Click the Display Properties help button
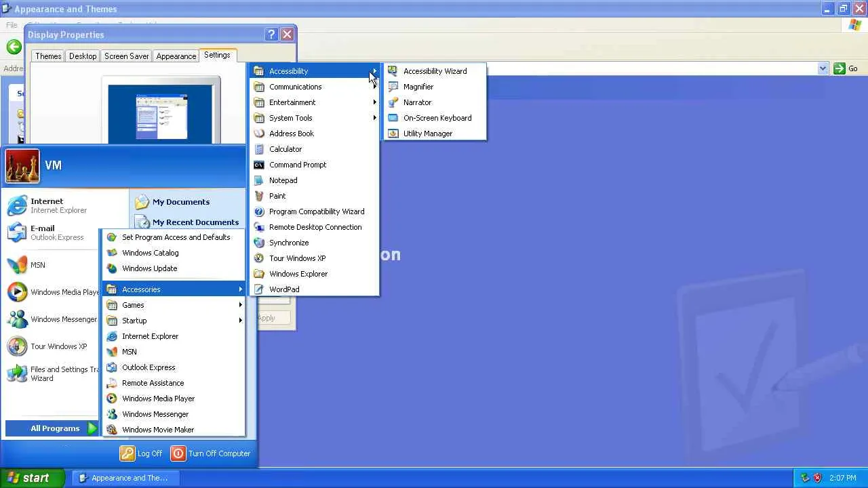868x488 pixels. click(x=271, y=35)
